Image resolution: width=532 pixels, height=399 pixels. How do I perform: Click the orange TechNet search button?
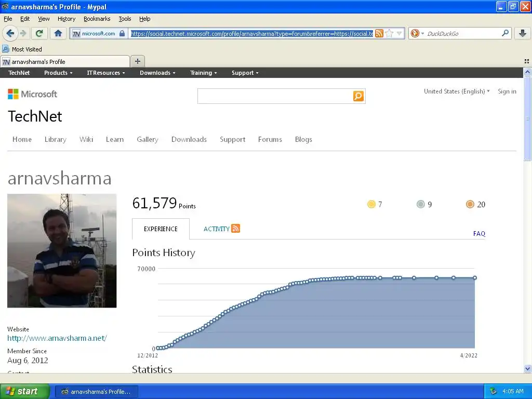pyautogui.click(x=358, y=96)
